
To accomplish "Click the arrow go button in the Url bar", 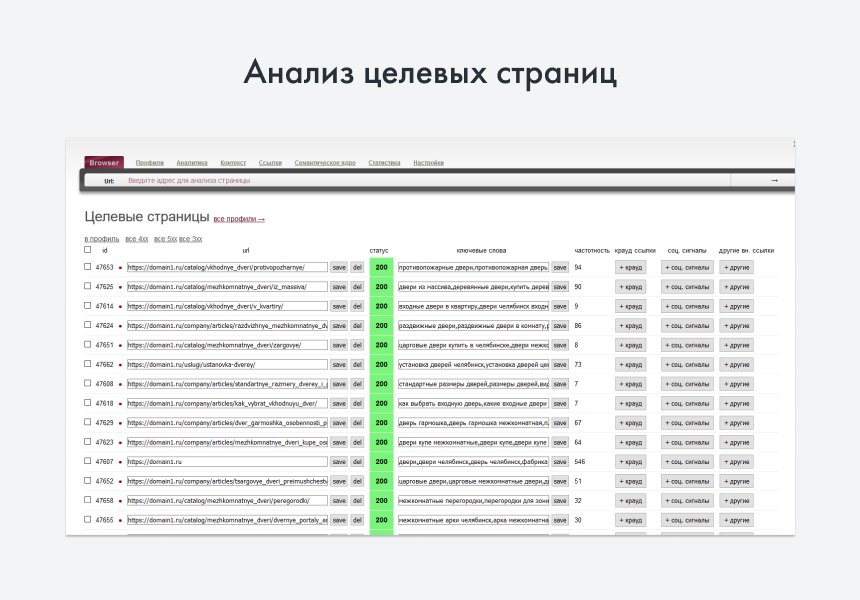I will 774,180.
